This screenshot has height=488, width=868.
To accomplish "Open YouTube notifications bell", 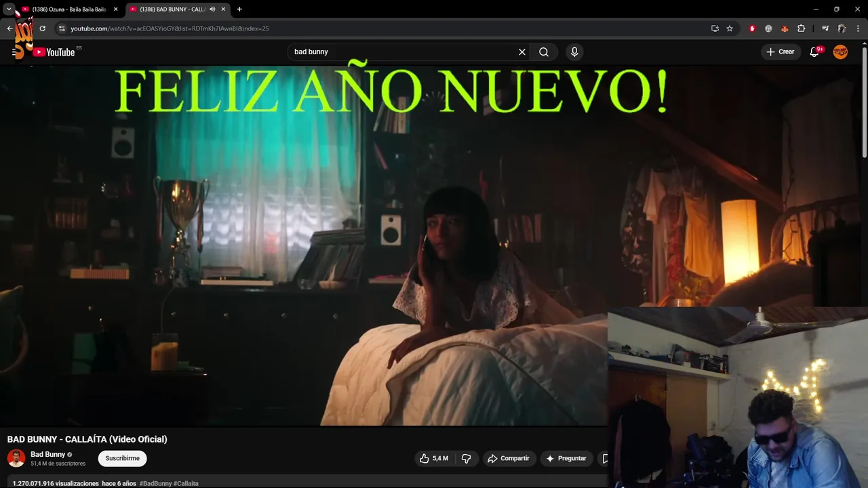I will (x=814, y=52).
